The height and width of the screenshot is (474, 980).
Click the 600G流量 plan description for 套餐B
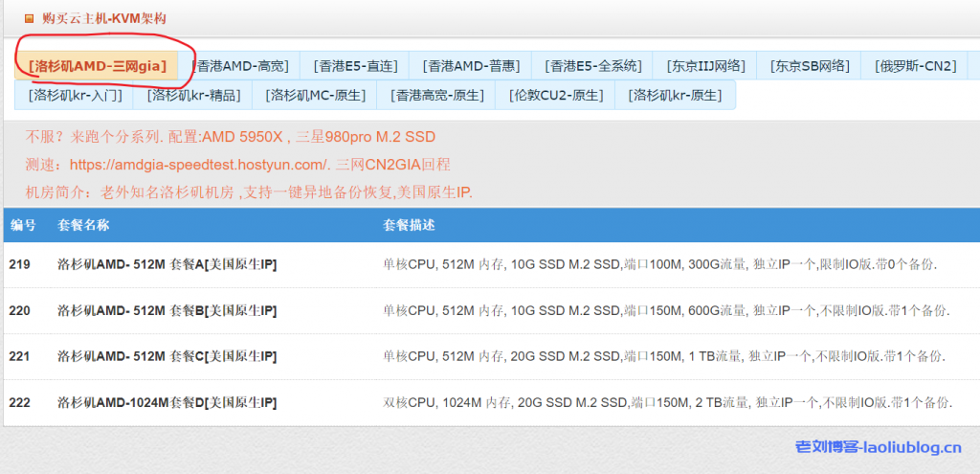pyautogui.click(x=666, y=311)
